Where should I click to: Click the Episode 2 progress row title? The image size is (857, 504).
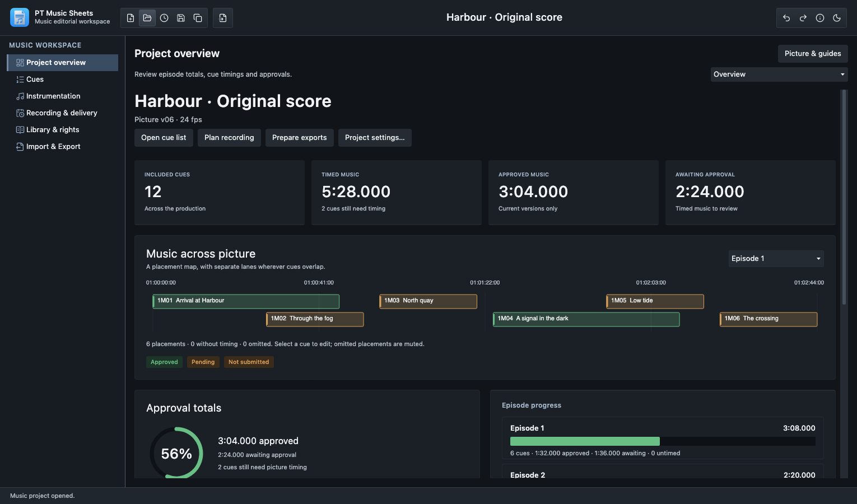point(528,475)
